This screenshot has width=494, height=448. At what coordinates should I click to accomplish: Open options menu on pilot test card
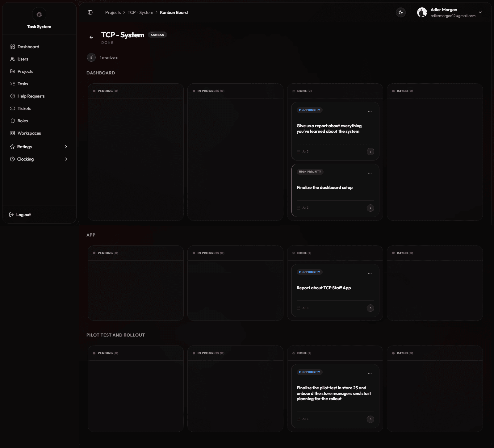point(370,374)
